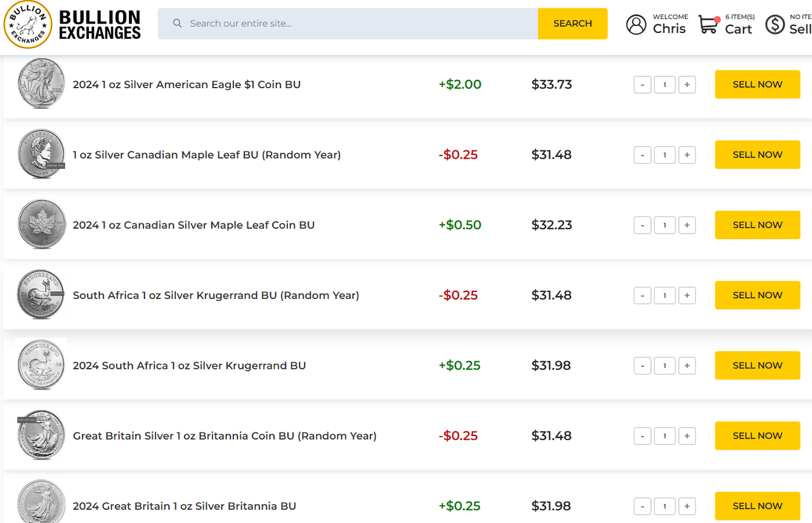Sell now the Maple Leaf Random Year
The height and width of the screenshot is (523, 812).
pyautogui.click(x=757, y=155)
